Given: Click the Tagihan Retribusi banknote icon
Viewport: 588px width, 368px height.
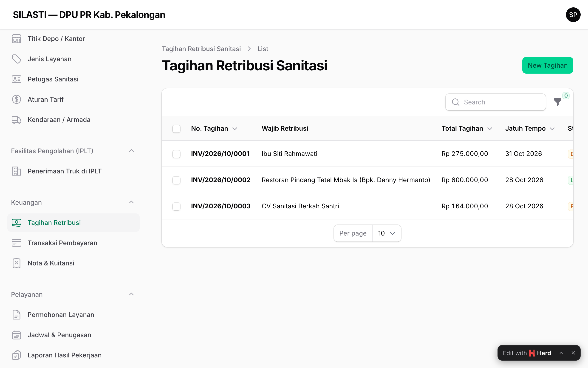Looking at the screenshot, I should point(17,223).
